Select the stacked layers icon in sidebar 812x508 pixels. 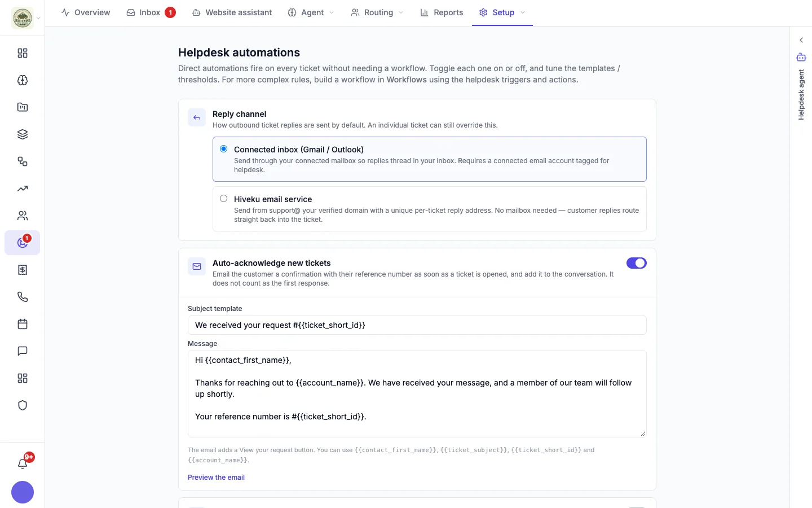point(23,134)
